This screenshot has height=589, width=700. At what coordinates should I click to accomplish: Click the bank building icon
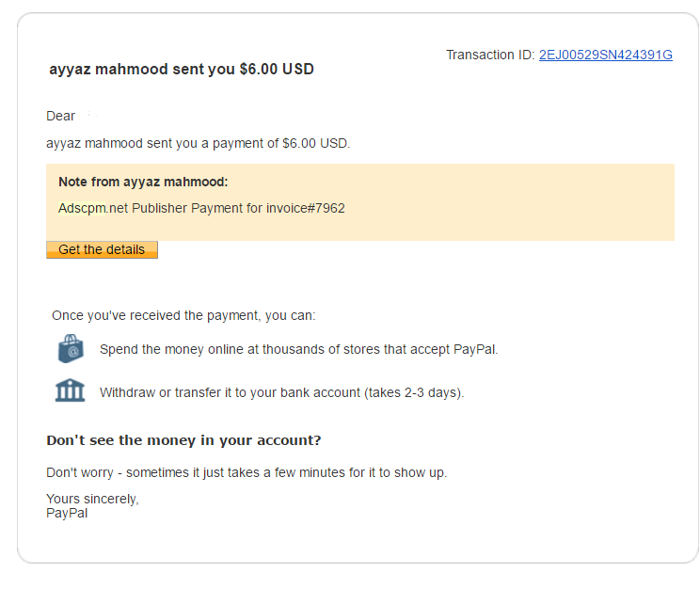point(70,390)
